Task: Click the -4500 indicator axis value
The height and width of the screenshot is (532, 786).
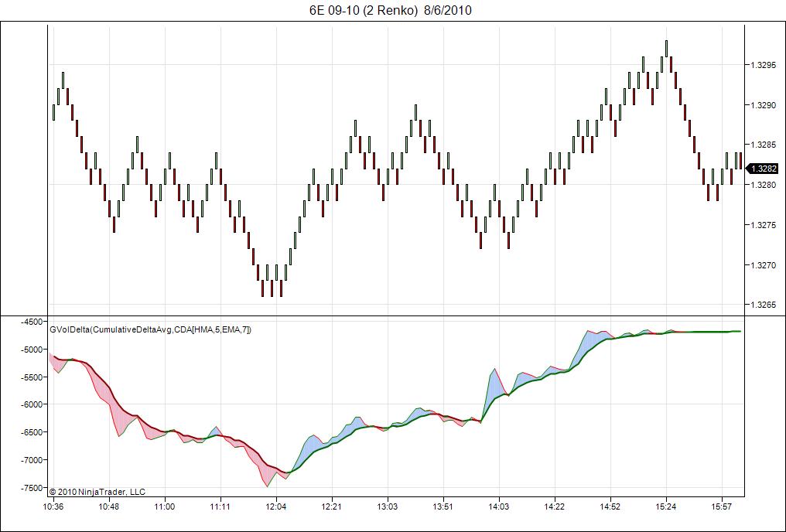Action: [32, 322]
